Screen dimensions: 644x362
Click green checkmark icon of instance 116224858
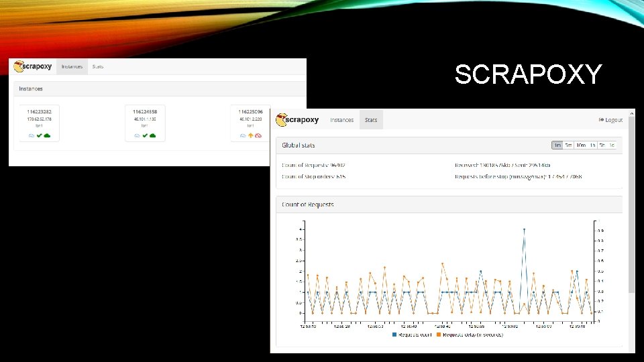point(145,135)
